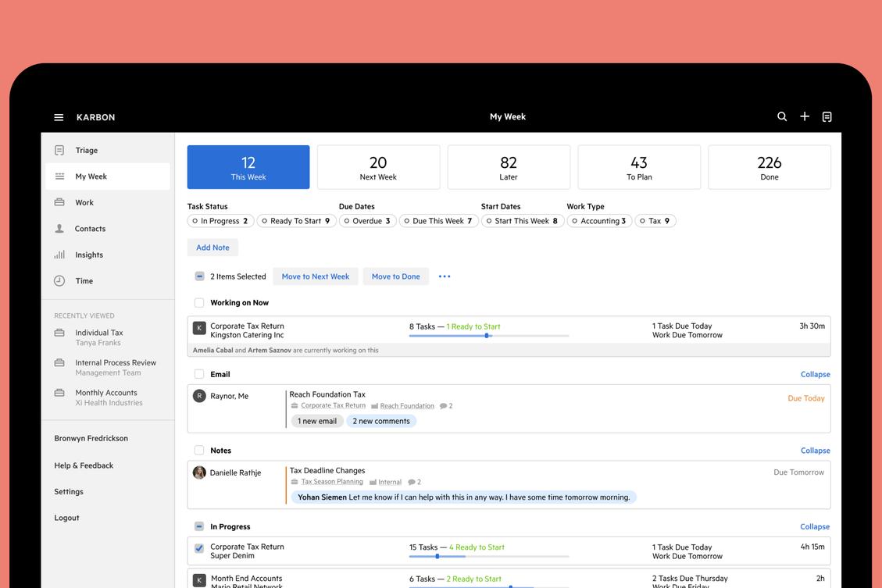This screenshot has width=882, height=588.
Task: Open the three-dots more actions menu
Action: [x=445, y=276]
